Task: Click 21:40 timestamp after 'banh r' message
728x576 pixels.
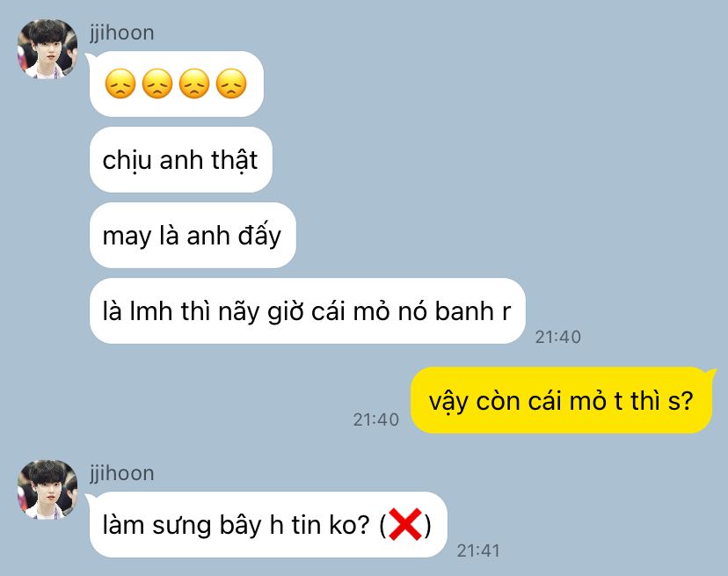Action: pyautogui.click(x=558, y=337)
